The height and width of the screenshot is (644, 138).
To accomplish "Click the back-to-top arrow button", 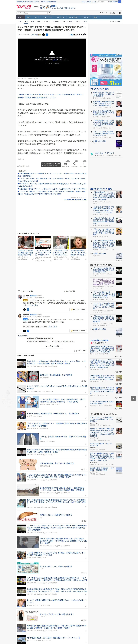I will click(x=133, y=398).
